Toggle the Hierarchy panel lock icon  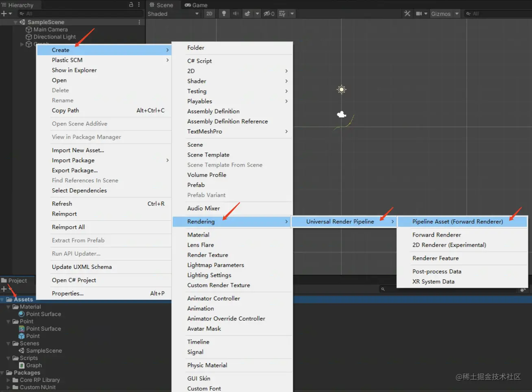pyautogui.click(x=131, y=4)
